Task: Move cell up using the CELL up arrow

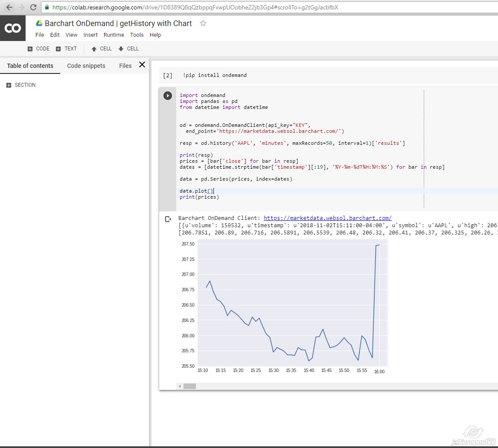Action: (x=101, y=49)
